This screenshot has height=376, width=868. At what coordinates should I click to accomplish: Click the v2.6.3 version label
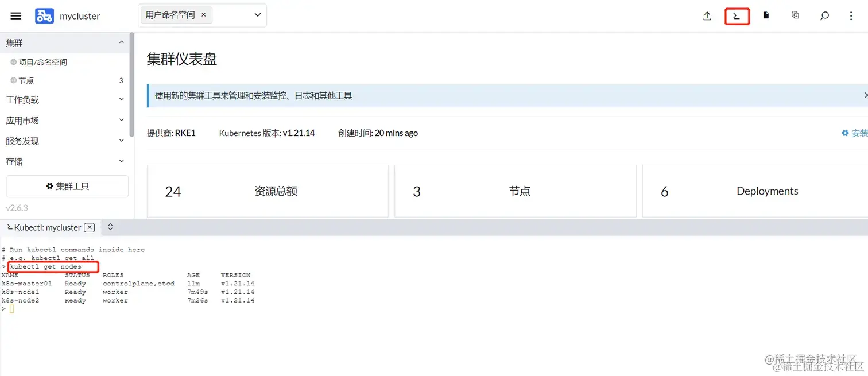17,208
